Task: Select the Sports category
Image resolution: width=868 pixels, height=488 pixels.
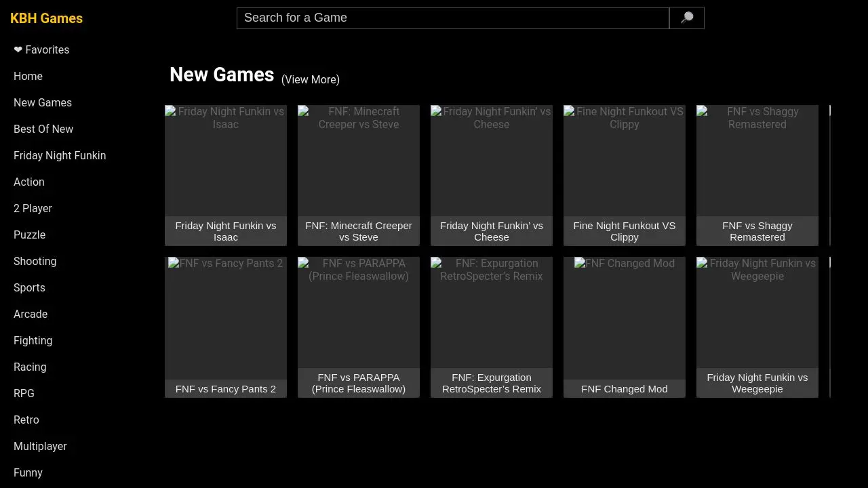Action: click(29, 287)
